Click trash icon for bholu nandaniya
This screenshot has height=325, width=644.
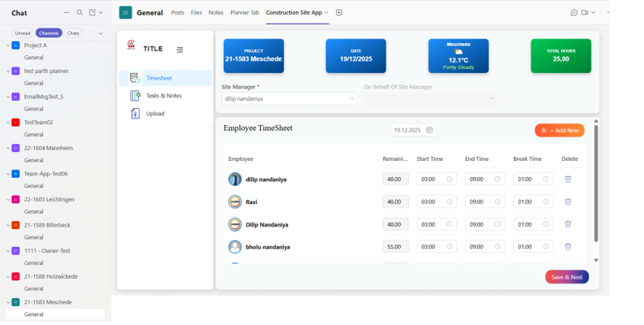(x=568, y=246)
